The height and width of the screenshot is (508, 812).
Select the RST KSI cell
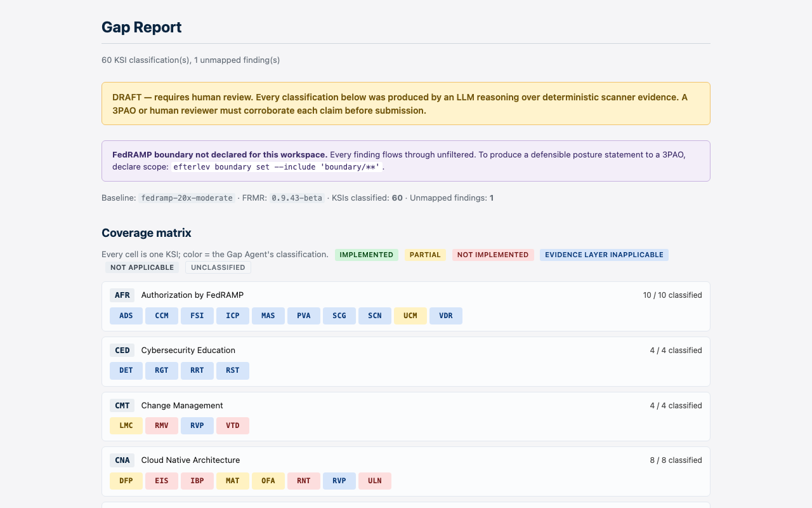(233, 371)
